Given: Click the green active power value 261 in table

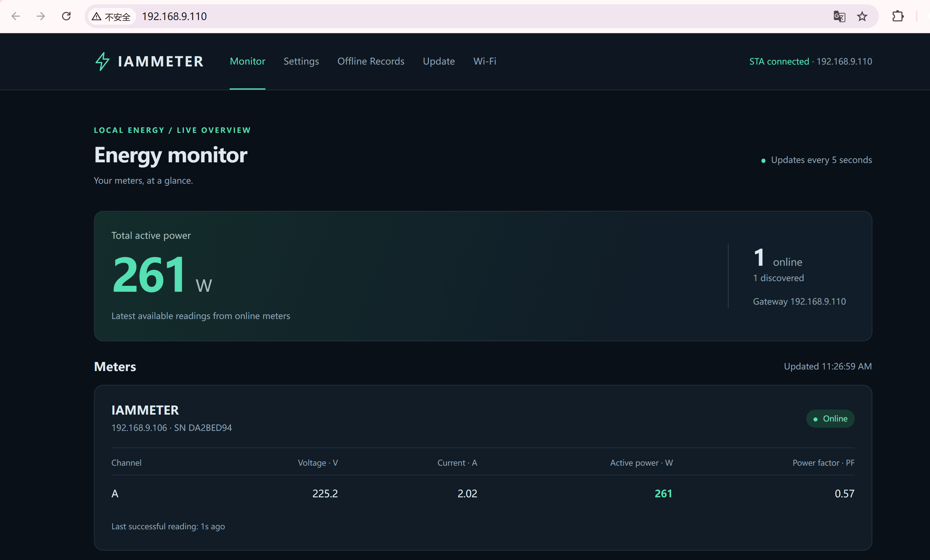Looking at the screenshot, I should [x=663, y=494].
